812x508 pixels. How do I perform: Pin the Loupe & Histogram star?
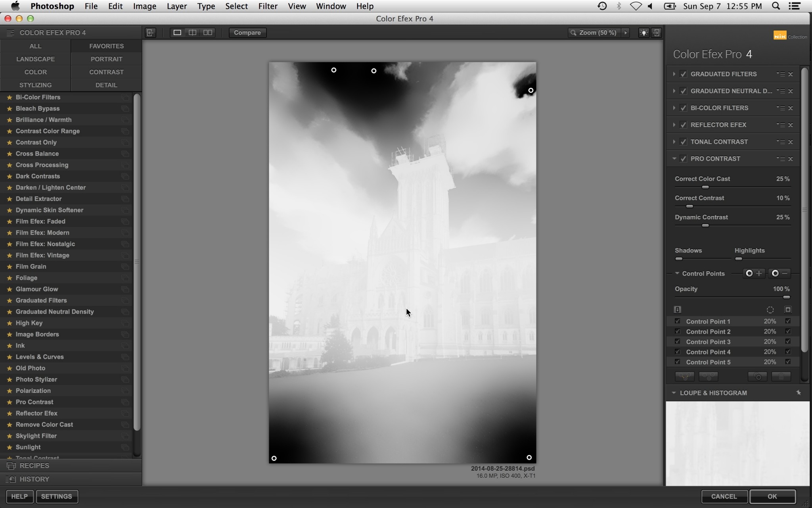point(799,393)
